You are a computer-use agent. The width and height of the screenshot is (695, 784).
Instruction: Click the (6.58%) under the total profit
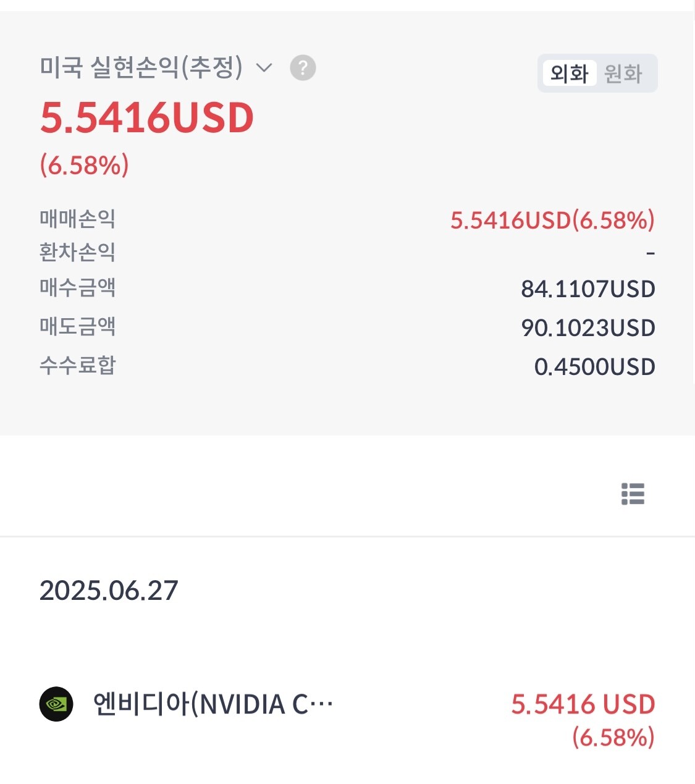pos(85,165)
